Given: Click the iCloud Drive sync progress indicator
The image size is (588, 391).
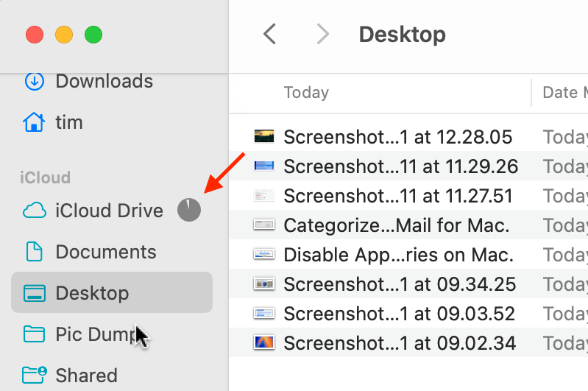Looking at the screenshot, I should [188, 211].
